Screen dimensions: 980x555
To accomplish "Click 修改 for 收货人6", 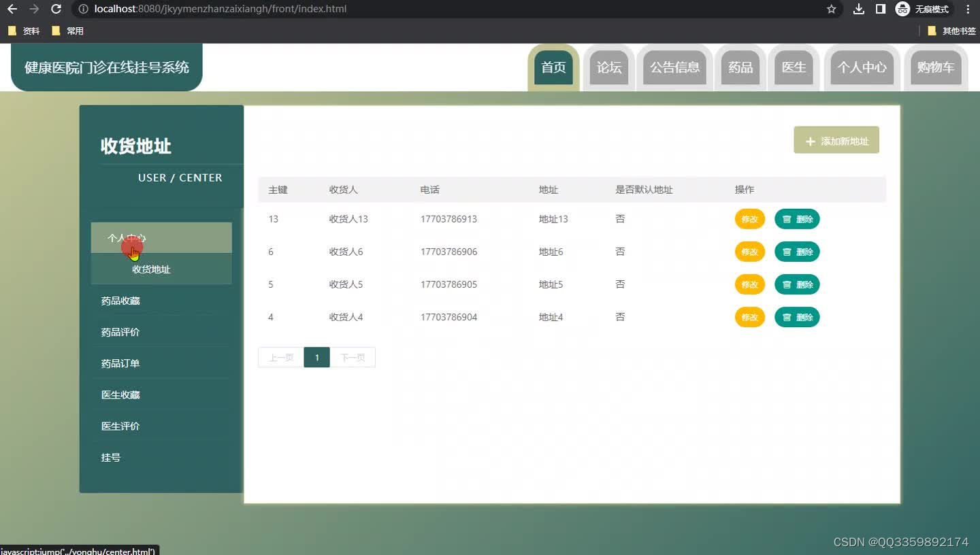I will click(x=749, y=252).
